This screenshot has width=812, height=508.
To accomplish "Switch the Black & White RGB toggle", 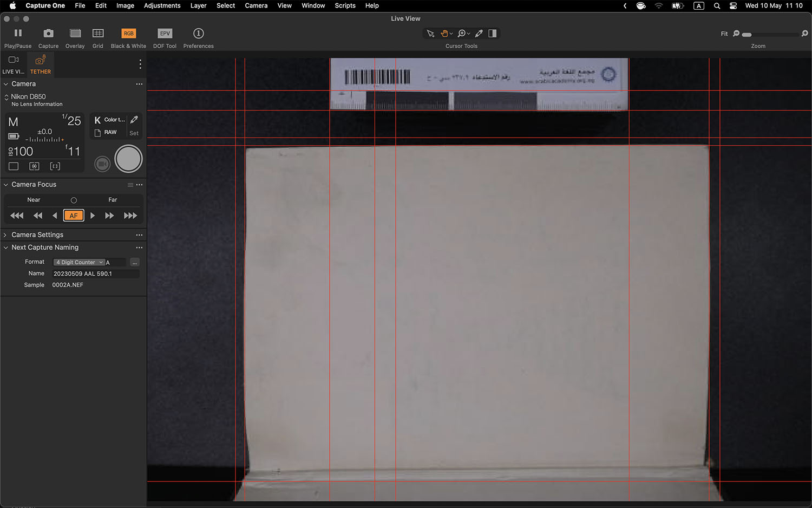I will click(x=128, y=34).
